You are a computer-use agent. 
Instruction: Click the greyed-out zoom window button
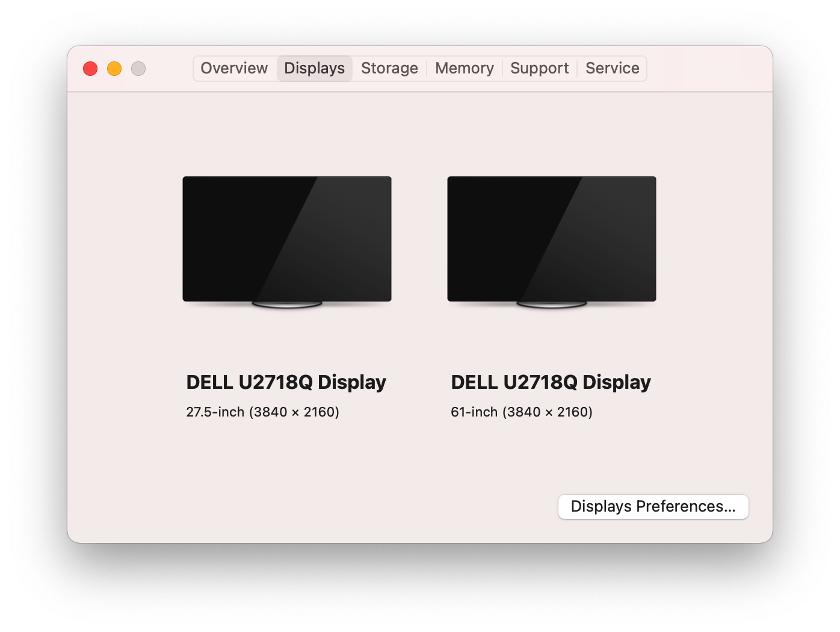coord(138,69)
